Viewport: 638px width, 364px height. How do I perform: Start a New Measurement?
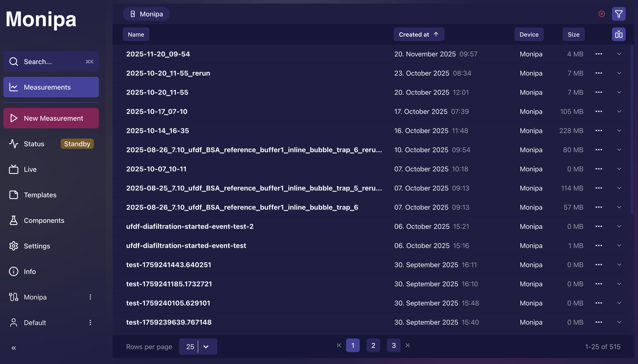[51, 118]
